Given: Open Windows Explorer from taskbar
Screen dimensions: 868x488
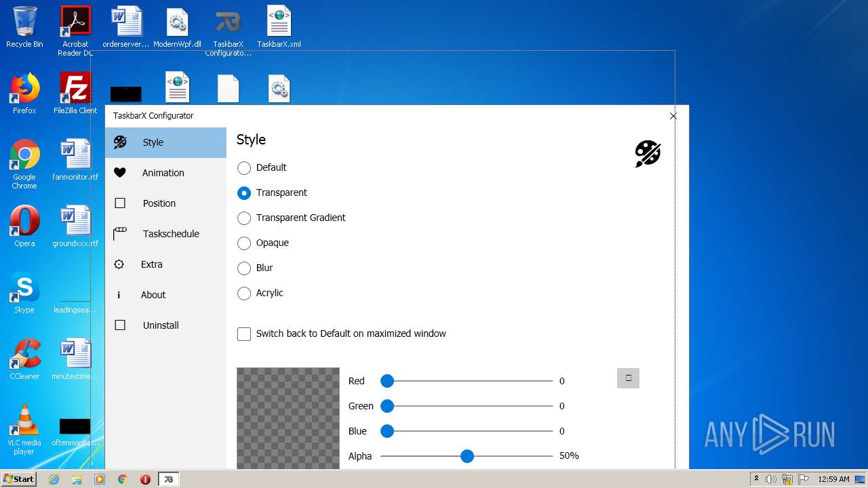Looking at the screenshot, I should click(x=77, y=479).
